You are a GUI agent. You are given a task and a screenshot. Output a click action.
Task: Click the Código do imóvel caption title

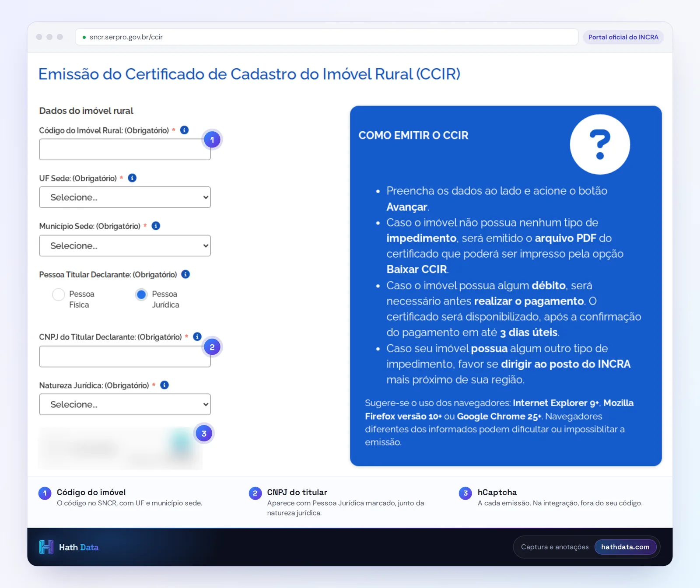[91, 492]
